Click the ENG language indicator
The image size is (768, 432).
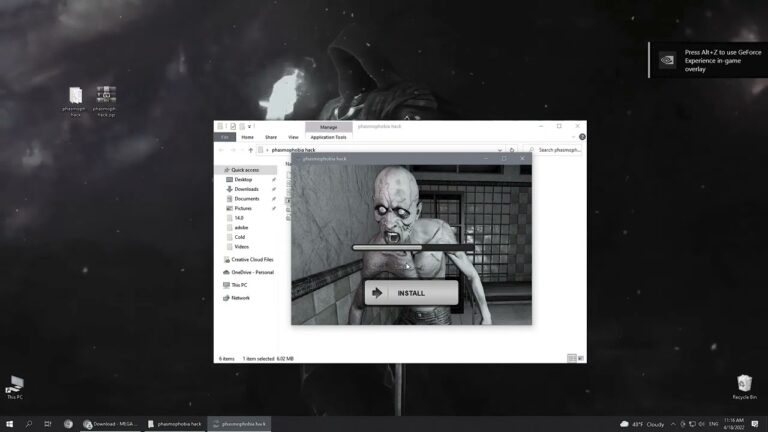pos(714,424)
